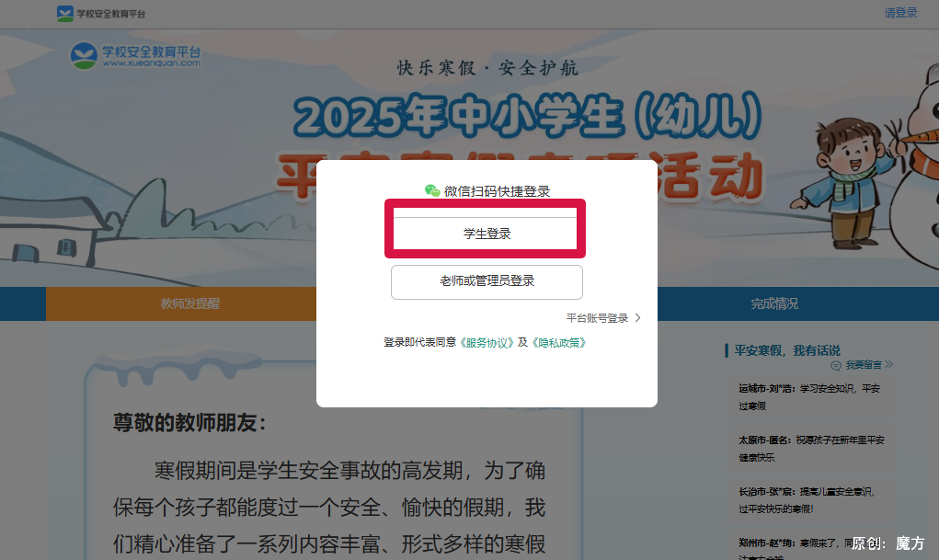The width and height of the screenshot is (939, 560).
Task: Select the 老师或管理员登录 login option
Action: click(487, 282)
